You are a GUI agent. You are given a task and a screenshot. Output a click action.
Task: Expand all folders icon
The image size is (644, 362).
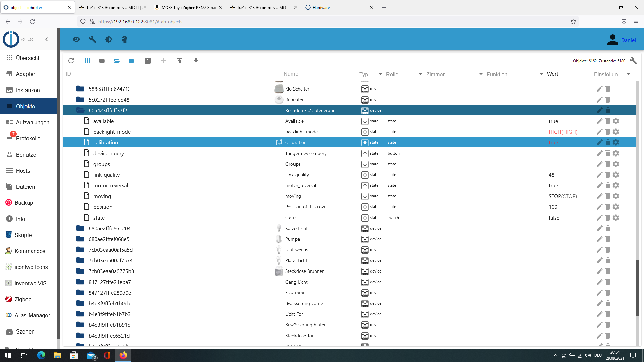tap(117, 61)
